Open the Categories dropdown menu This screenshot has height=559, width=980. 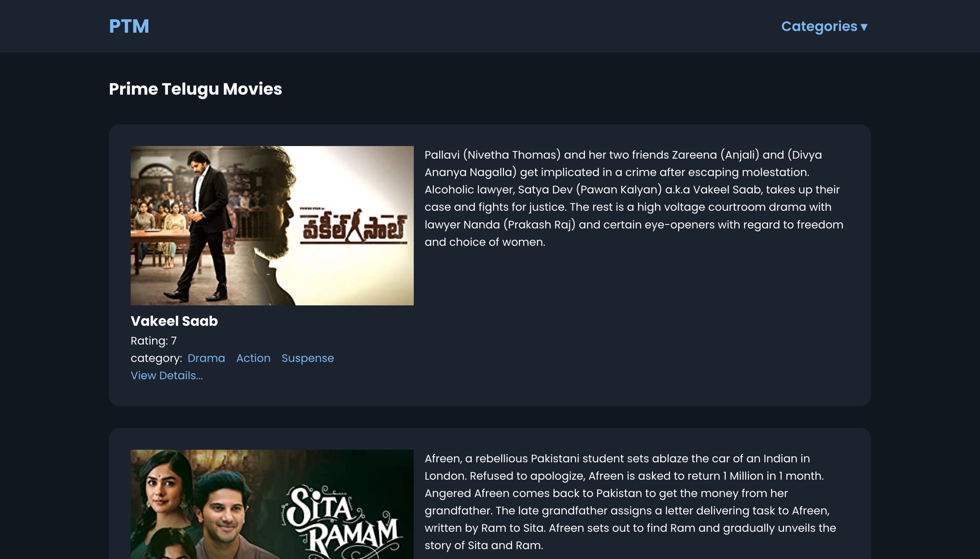[x=824, y=27]
